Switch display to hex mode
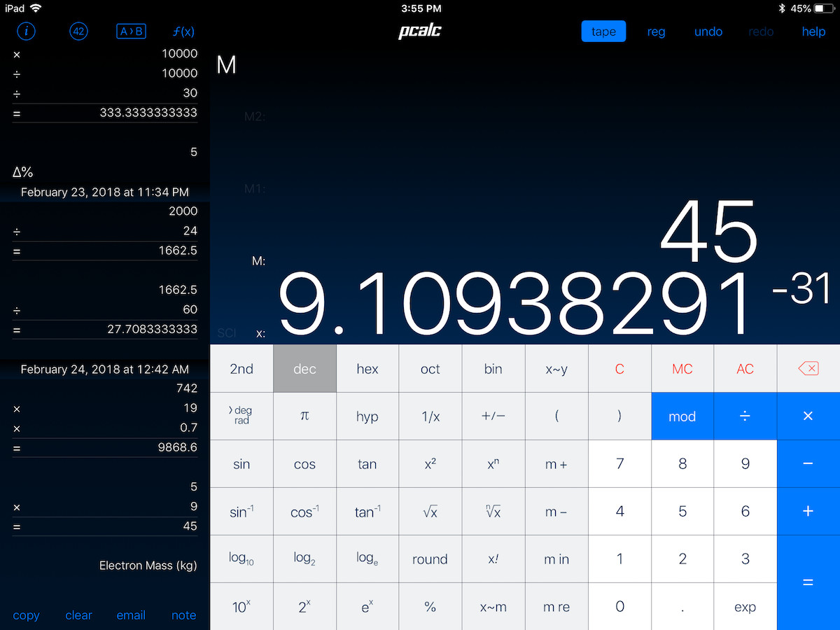The image size is (840, 630). click(x=367, y=368)
